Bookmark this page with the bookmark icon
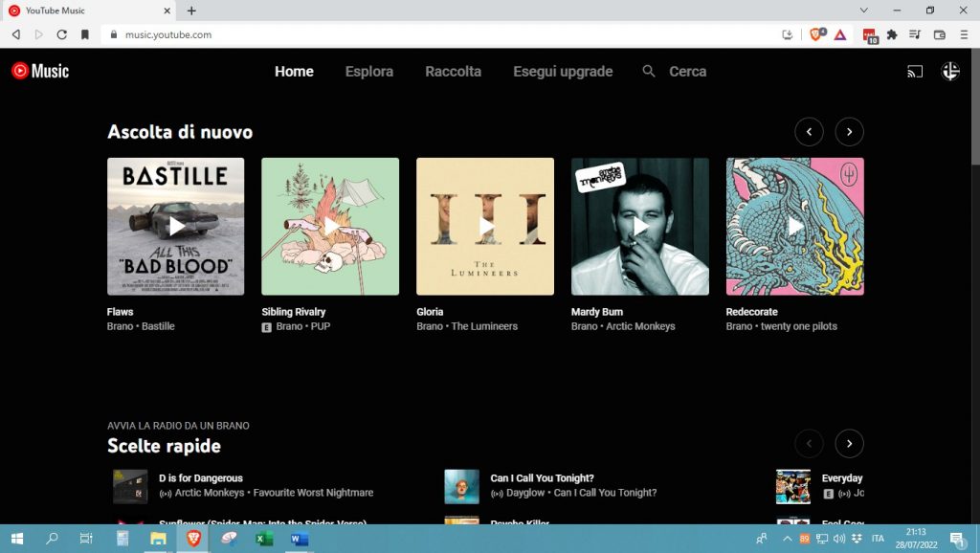This screenshot has height=553, width=980. coord(85,34)
